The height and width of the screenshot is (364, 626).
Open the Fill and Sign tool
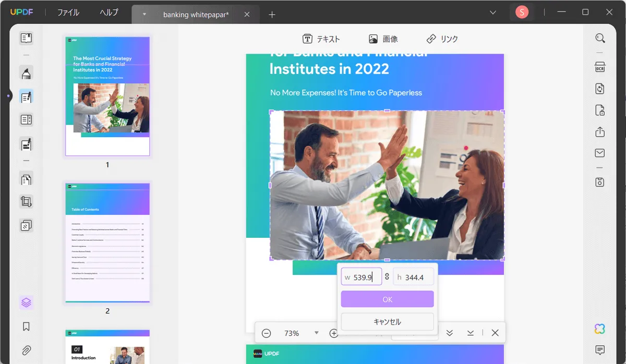(x=26, y=144)
